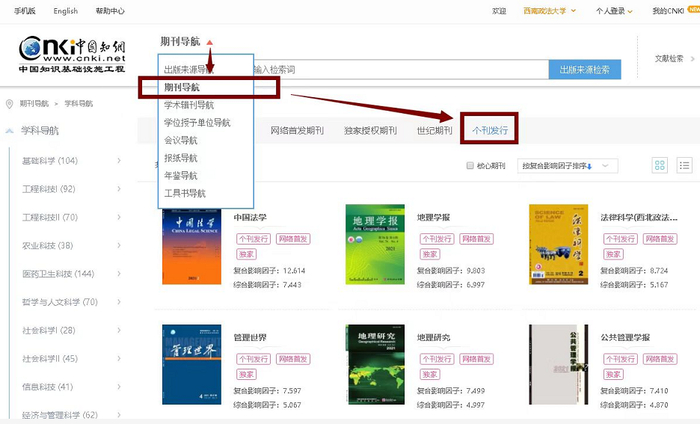Viewport: 700px width, 424px height.
Task: Switch to 独家授权期刊 tab
Action: [x=370, y=130]
